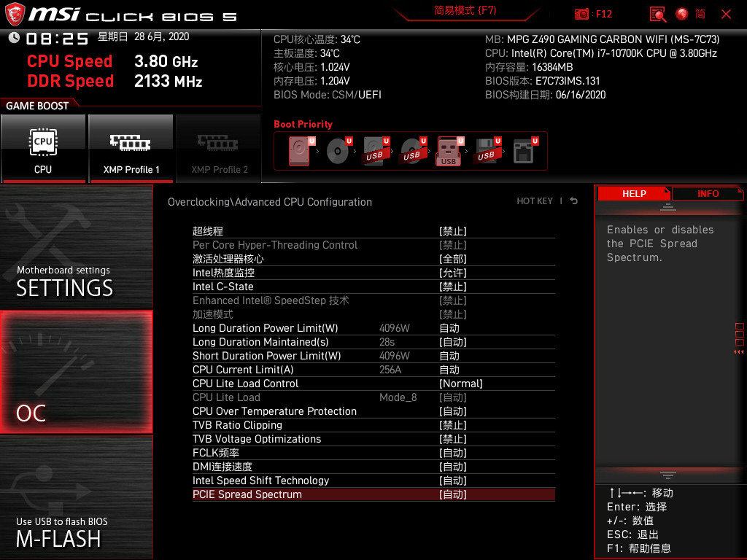Click the red side-panel expand arrows
The width and height of the screenshot is (747, 560).
pos(739,352)
